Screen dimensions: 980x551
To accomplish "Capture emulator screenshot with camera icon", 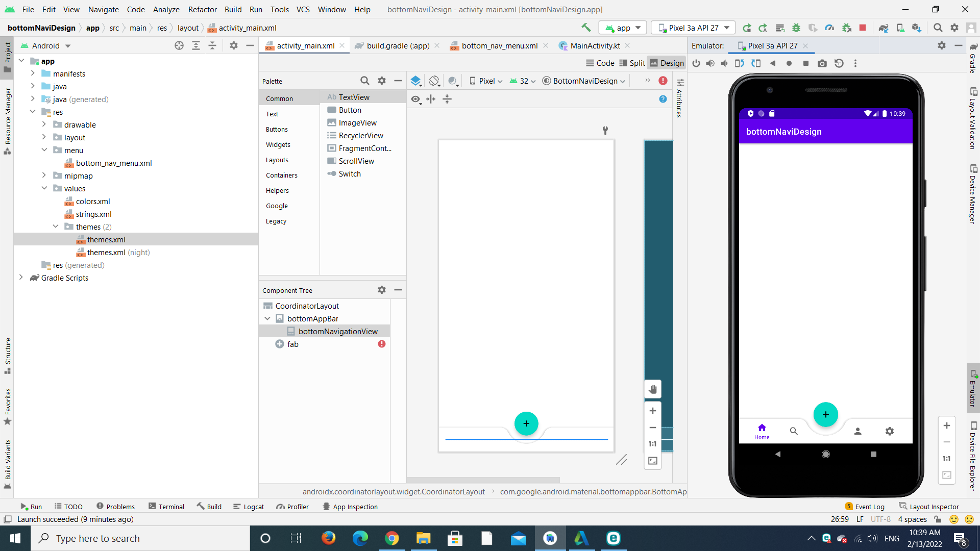I will (822, 63).
